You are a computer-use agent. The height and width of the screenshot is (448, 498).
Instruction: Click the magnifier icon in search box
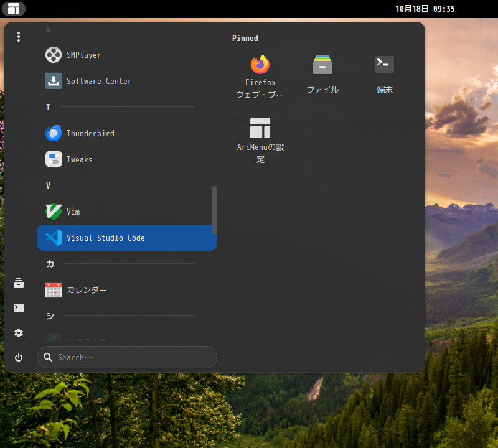coord(48,357)
